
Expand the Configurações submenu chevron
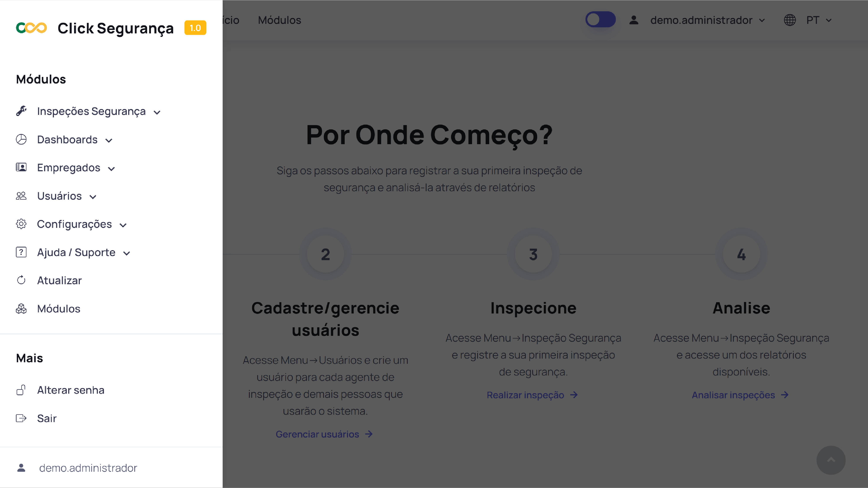click(x=123, y=225)
